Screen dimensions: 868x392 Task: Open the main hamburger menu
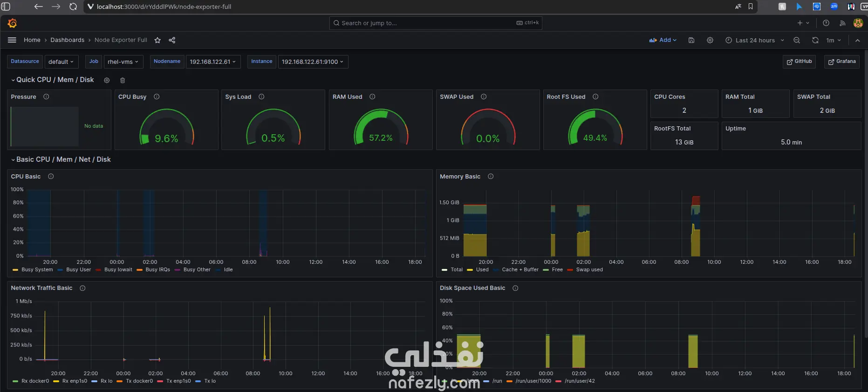[x=12, y=40]
